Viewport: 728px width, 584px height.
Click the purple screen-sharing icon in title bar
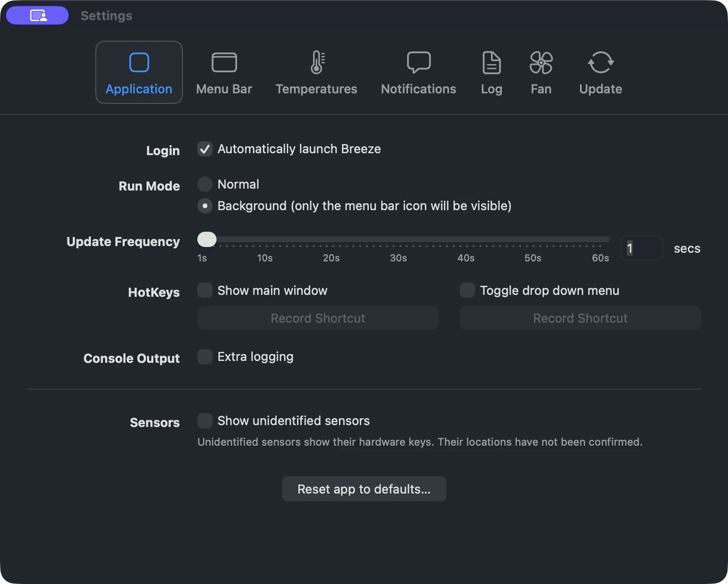coord(38,15)
